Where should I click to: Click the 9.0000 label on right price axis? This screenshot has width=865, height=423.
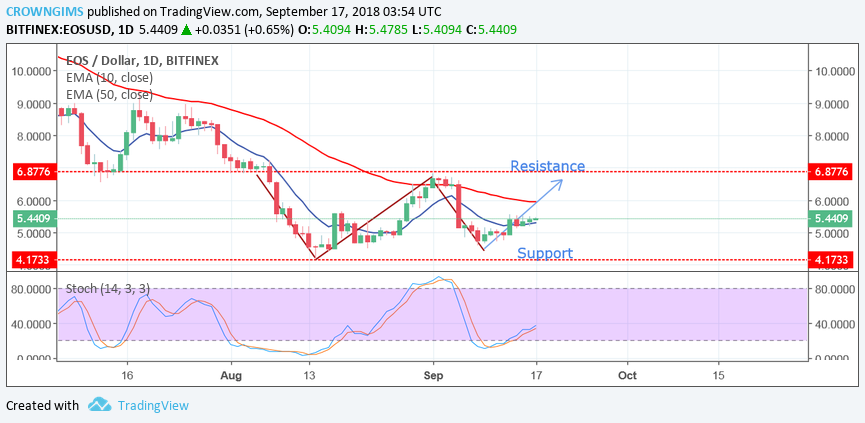pos(831,104)
